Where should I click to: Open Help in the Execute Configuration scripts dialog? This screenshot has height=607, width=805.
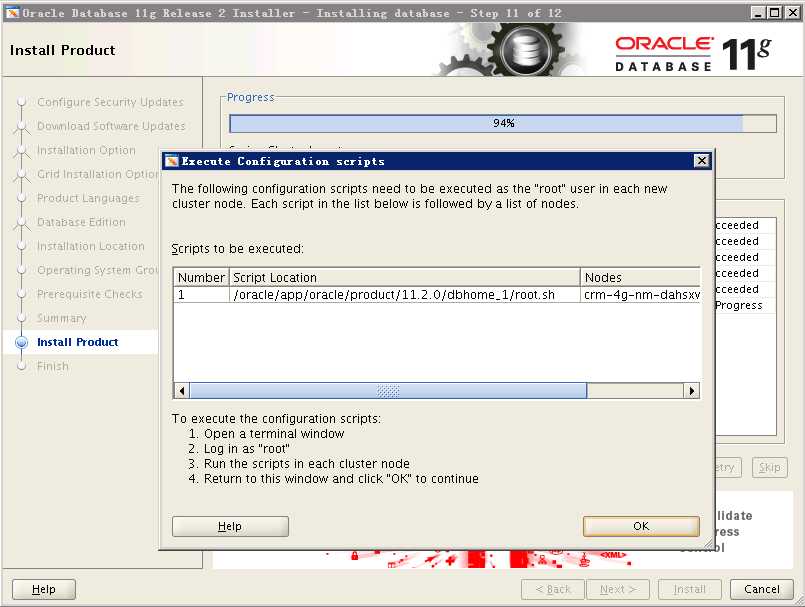(x=230, y=526)
